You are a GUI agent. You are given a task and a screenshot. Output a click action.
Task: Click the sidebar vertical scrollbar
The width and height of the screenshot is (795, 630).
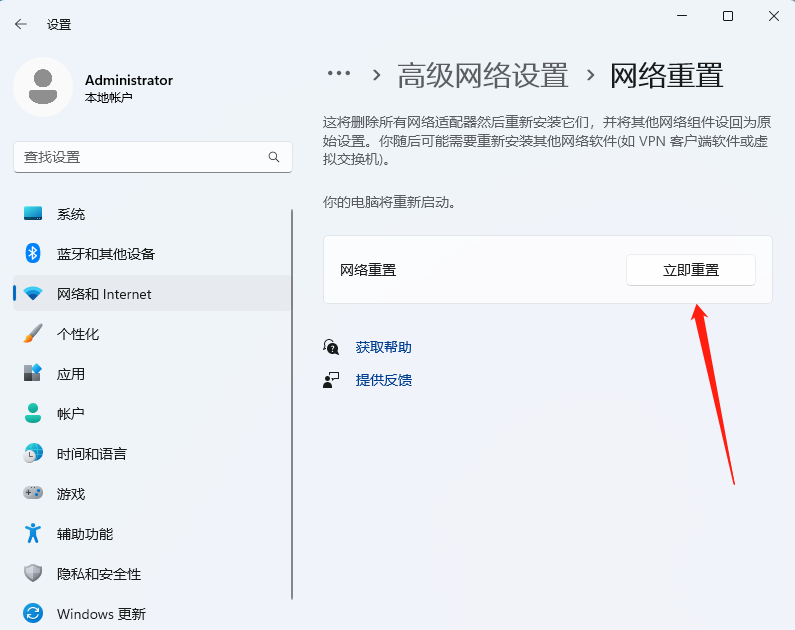click(292, 404)
